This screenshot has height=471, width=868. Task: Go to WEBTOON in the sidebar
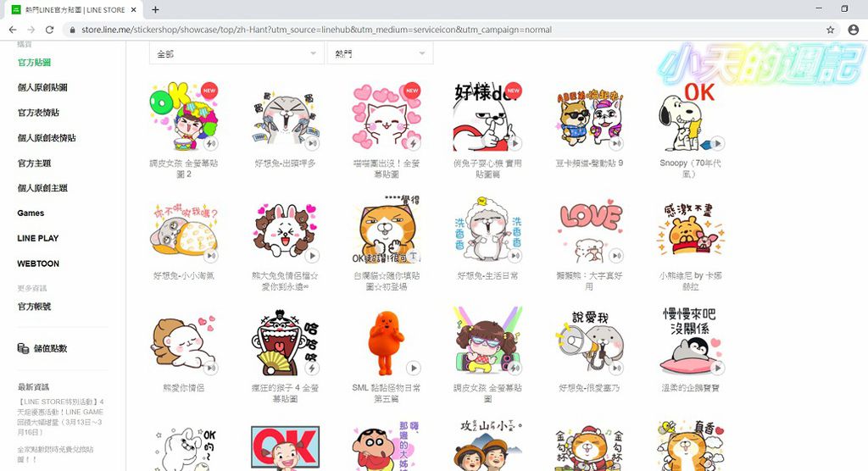[x=38, y=263]
